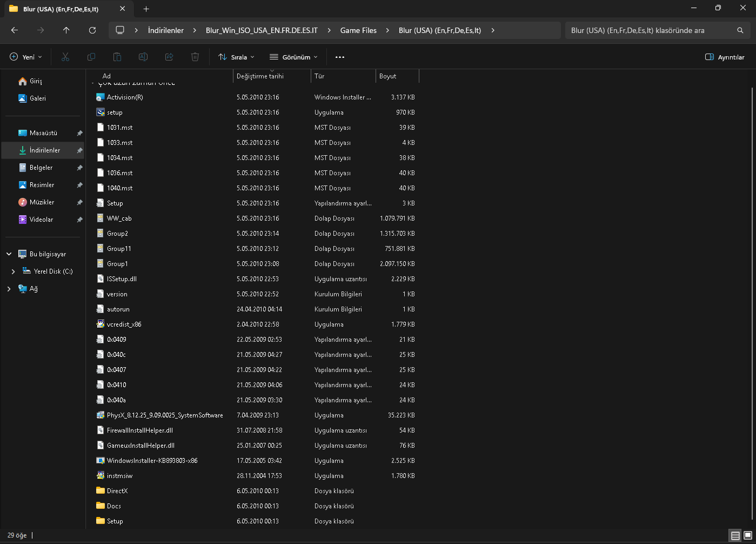Open the Yeni (New) dropdown
This screenshot has width=756, height=544.
click(26, 57)
